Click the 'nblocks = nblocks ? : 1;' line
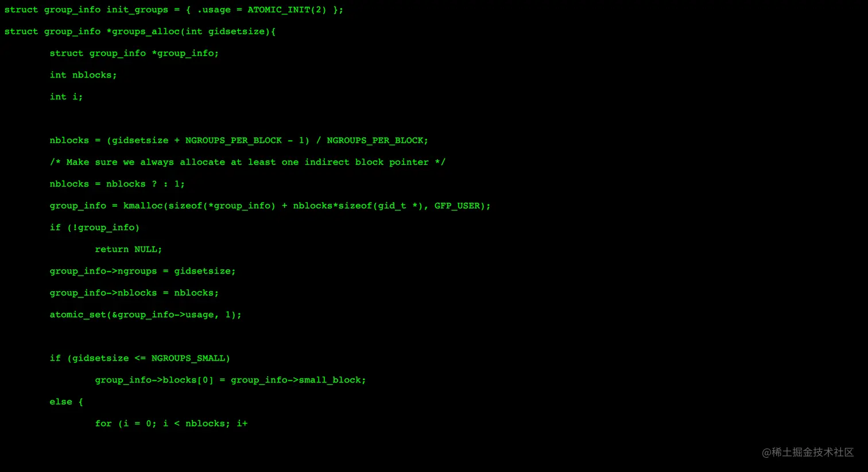This screenshot has height=472, width=868. pyautogui.click(x=117, y=184)
